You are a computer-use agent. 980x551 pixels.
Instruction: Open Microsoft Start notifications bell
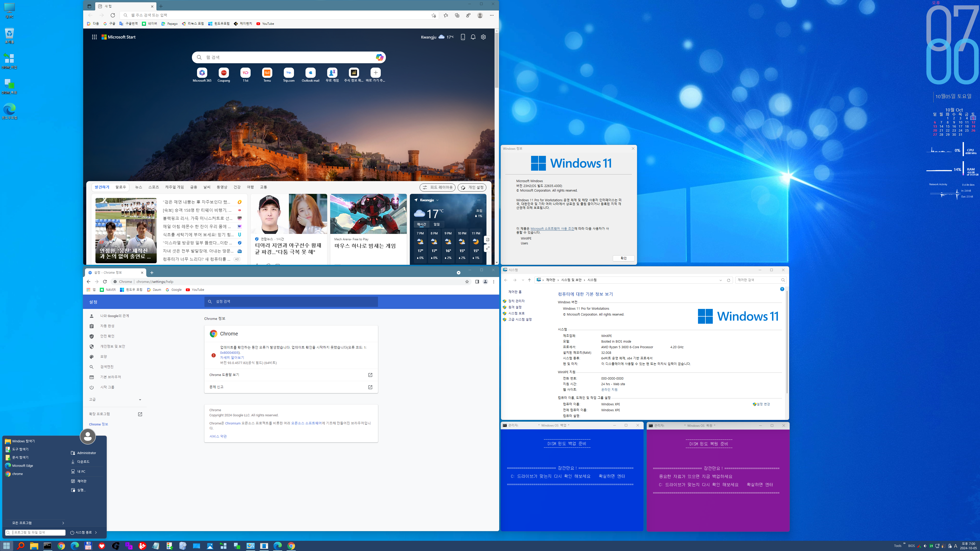tap(473, 37)
